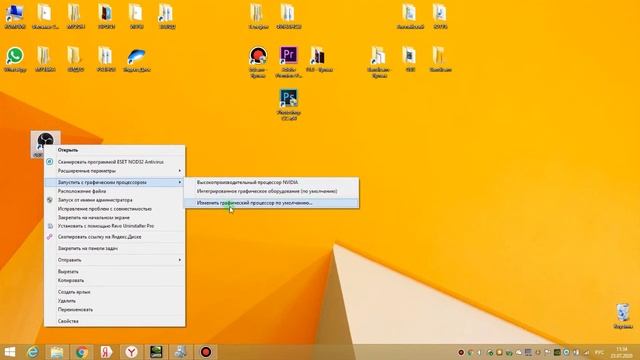Open the Windows Start button
The width and height of the screenshot is (640, 360).
[9, 352]
